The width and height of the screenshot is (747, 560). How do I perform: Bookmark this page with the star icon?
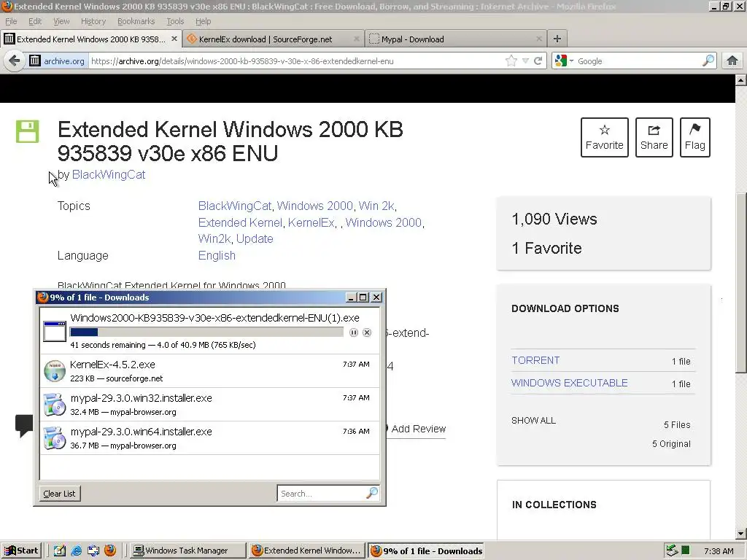pos(511,61)
